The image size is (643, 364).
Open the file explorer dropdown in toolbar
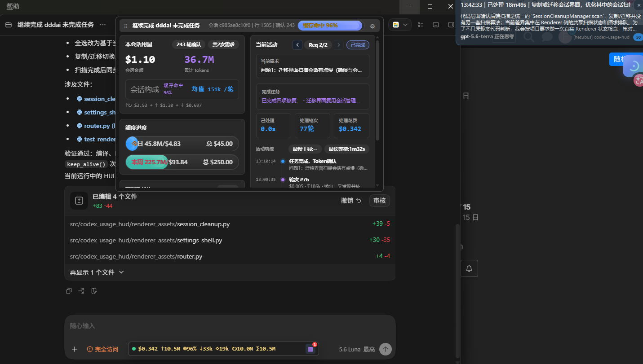tap(400, 25)
